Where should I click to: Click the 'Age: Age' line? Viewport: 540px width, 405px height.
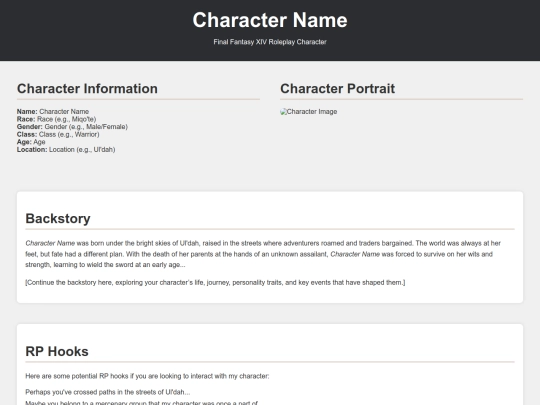[31, 142]
